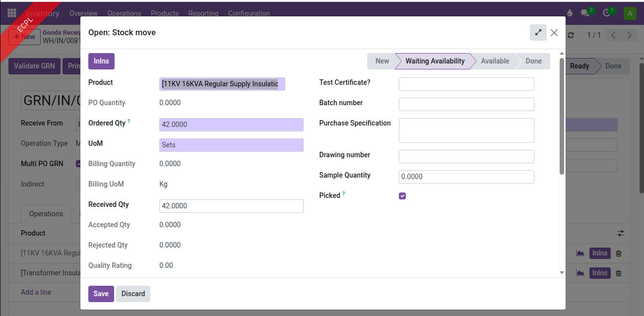Click the Received Qty input field
This screenshot has height=316, width=644.
231,206
